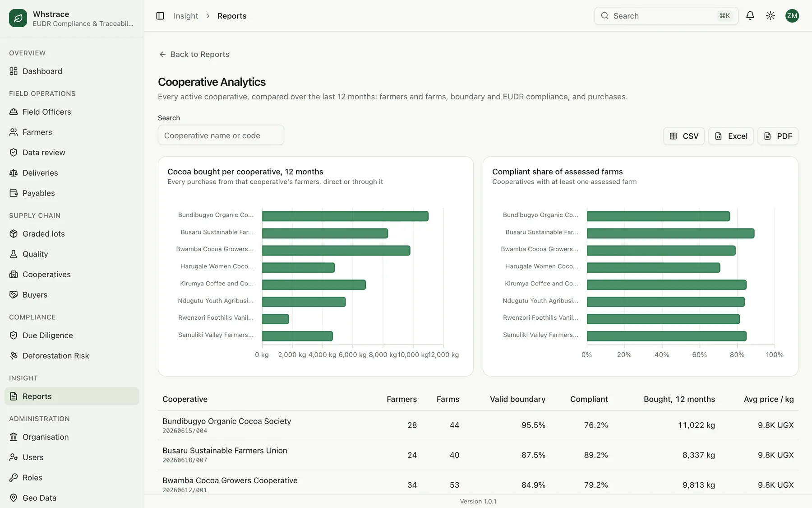Click the Due Diligence shield icon
The height and width of the screenshot is (508, 812).
(x=14, y=336)
